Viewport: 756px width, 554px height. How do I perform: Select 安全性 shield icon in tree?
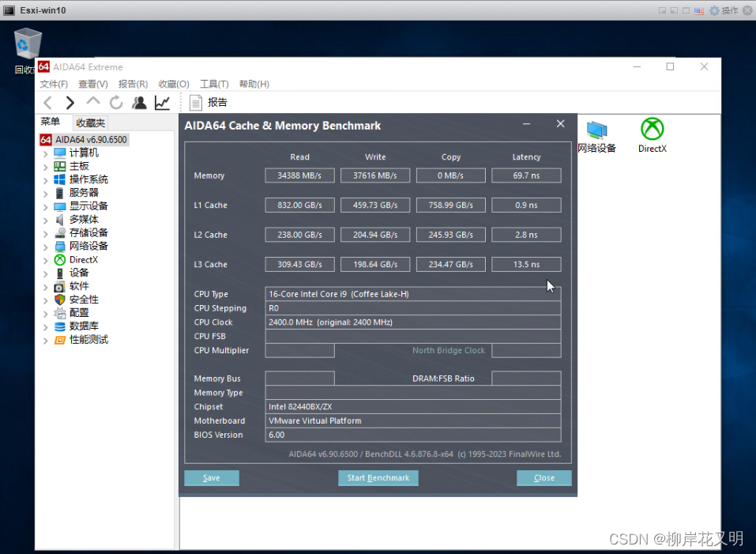click(x=60, y=300)
